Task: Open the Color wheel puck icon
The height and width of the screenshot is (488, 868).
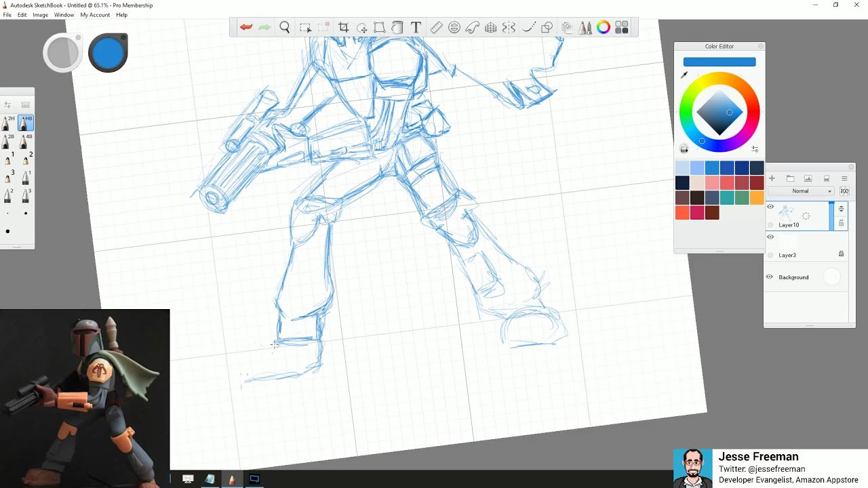Action: click(x=604, y=27)
